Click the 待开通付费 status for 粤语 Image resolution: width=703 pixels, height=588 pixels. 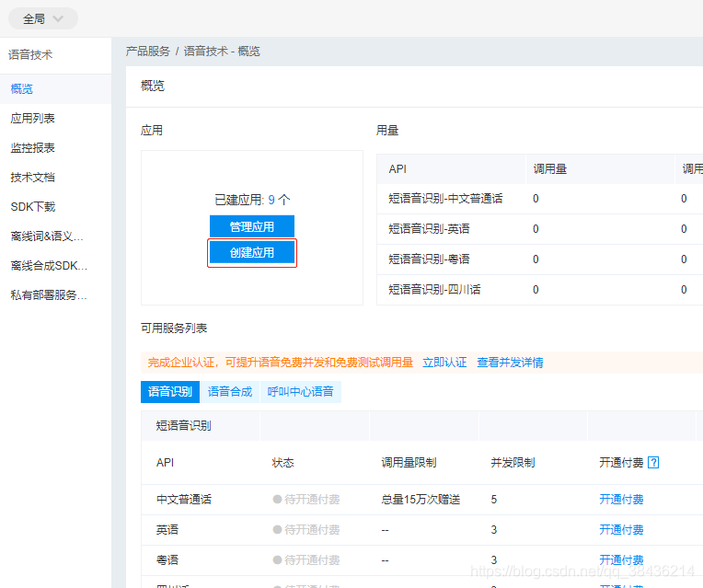(x=306, y=559)
